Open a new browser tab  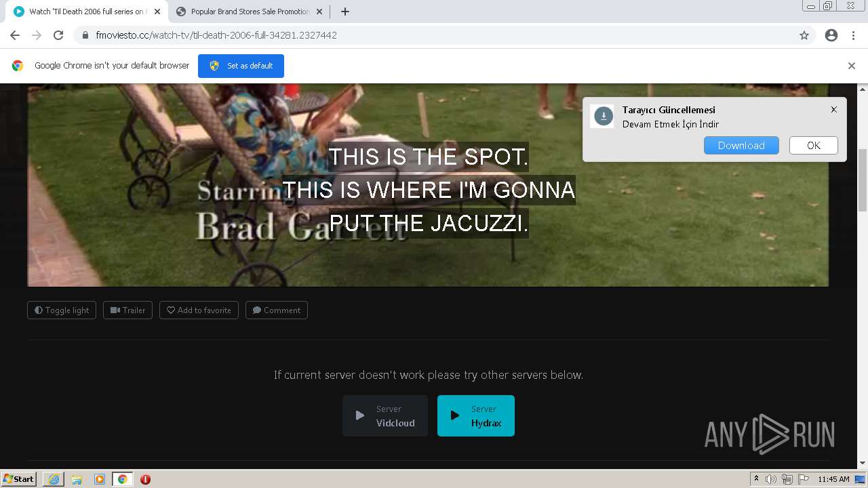[x=344, y=12]
